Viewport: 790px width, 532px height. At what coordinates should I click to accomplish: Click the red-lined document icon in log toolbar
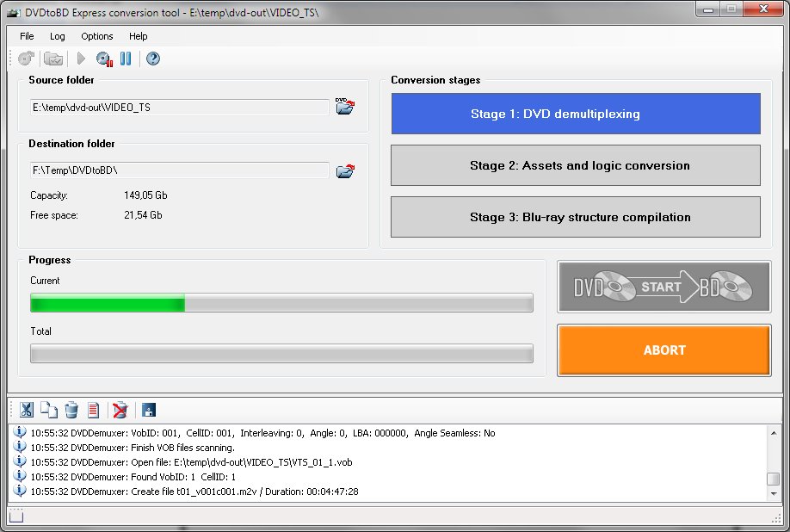(x=93, y=410)
